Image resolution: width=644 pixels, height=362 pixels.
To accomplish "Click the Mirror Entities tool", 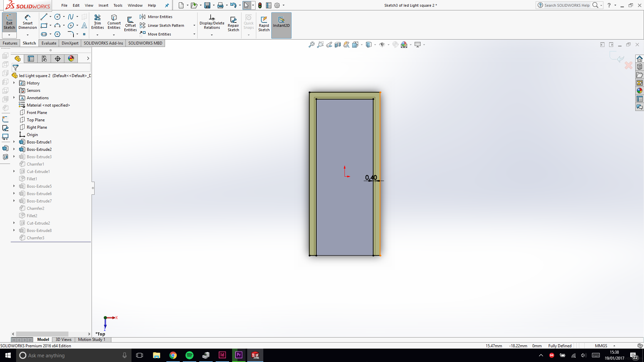I will (156, 17).
